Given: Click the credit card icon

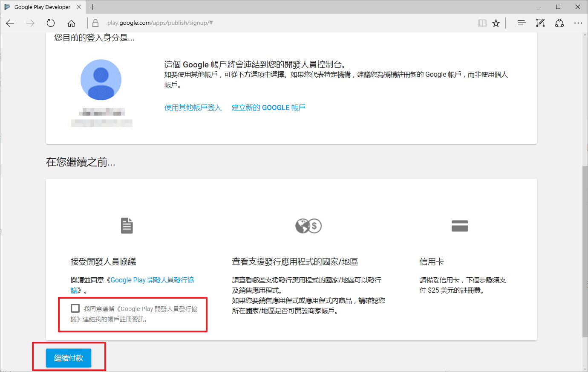Looking at the screenshot, I should [460, 226].
